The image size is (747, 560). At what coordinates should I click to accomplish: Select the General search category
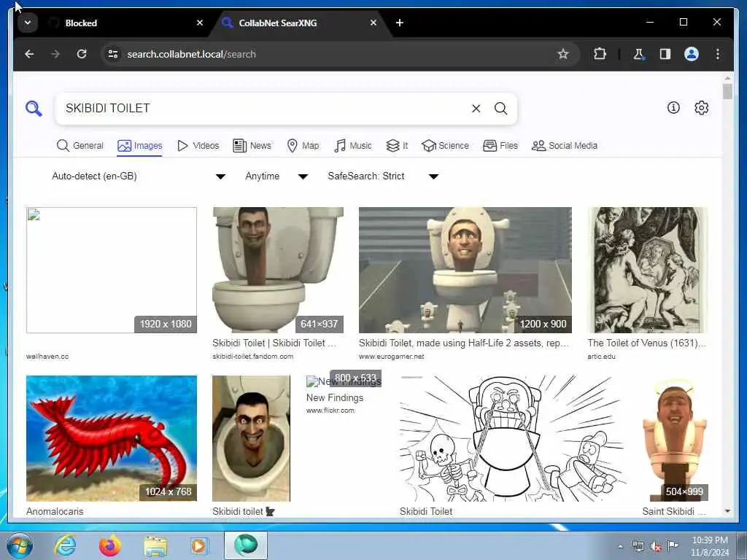click(x=80, y=146)
